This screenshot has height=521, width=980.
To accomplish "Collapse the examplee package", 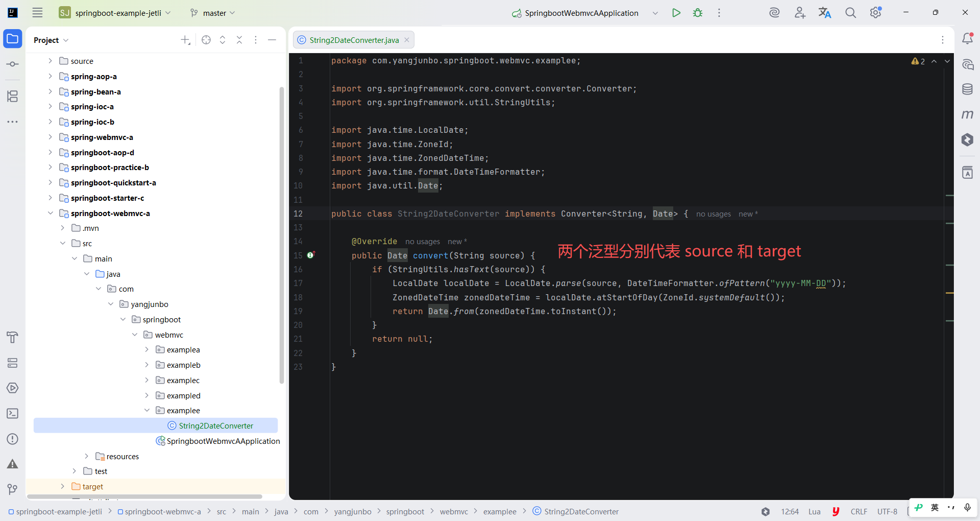I will (x=146, y=410).
